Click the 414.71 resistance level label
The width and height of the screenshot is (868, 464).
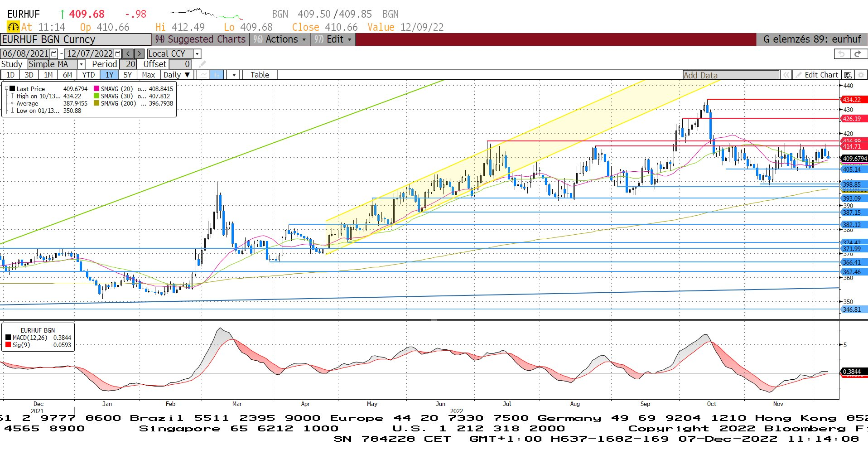pyautogui.click(x=854, y=146)
